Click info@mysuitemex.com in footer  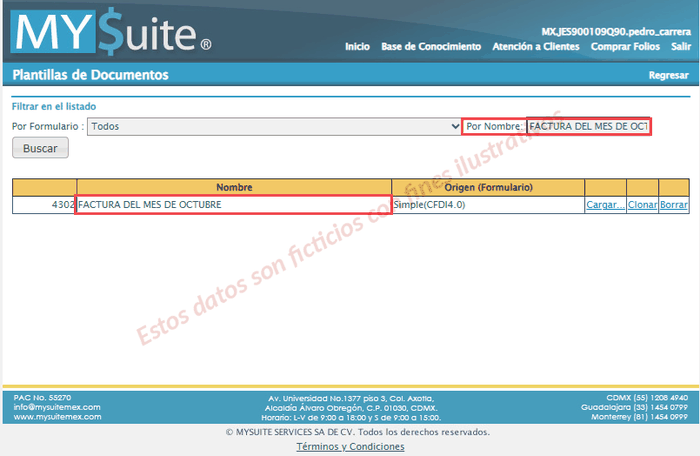pyautogui.click(x=57, y=407)
